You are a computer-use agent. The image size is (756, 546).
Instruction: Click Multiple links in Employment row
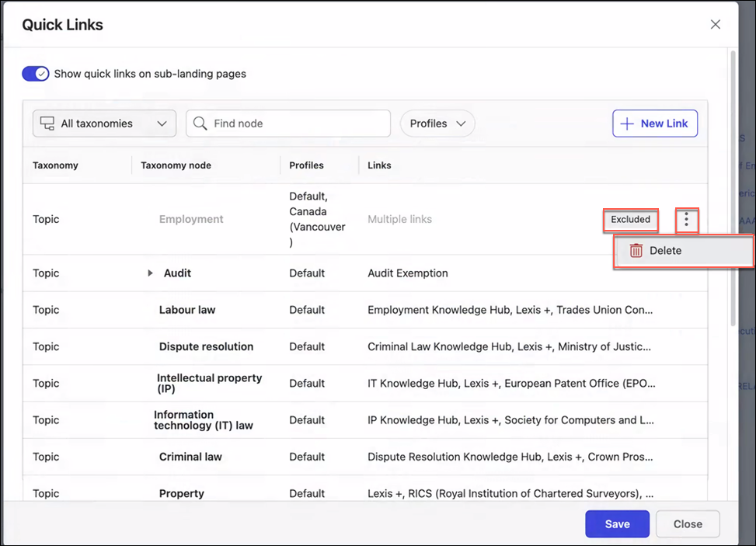pyautogui.click(x=399, y=219)
